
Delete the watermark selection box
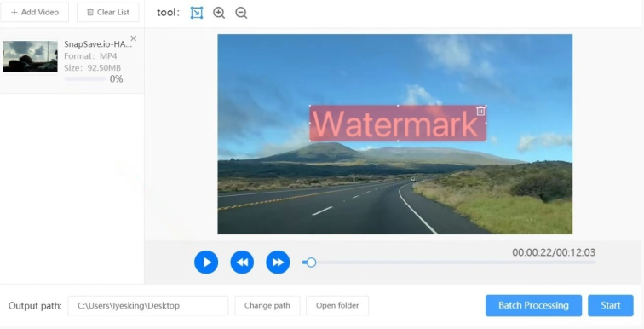(480, 111)
